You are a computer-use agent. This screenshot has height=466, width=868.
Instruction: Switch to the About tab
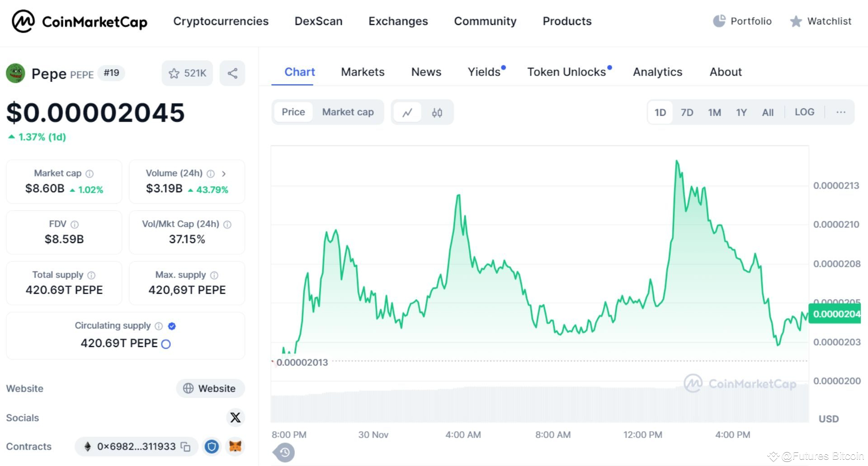click(x=726, y=72)
